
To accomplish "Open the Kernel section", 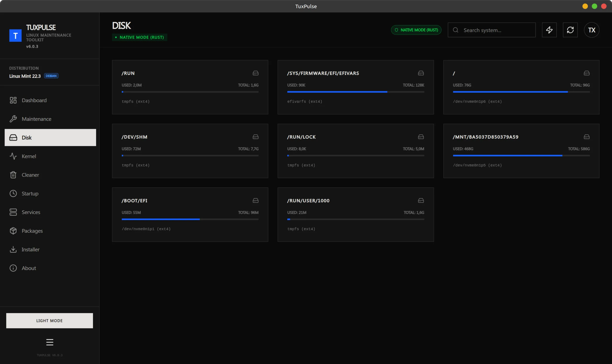I will click(x=29, y=156).
